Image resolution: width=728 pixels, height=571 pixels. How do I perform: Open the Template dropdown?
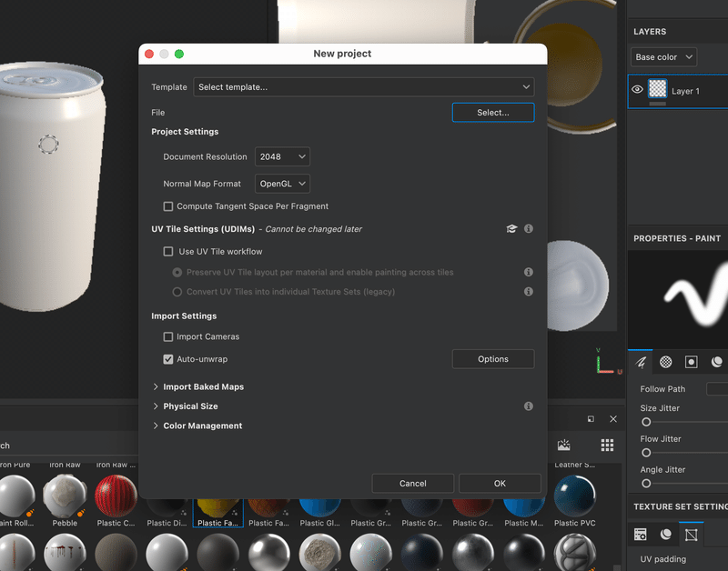click(363, 87)
